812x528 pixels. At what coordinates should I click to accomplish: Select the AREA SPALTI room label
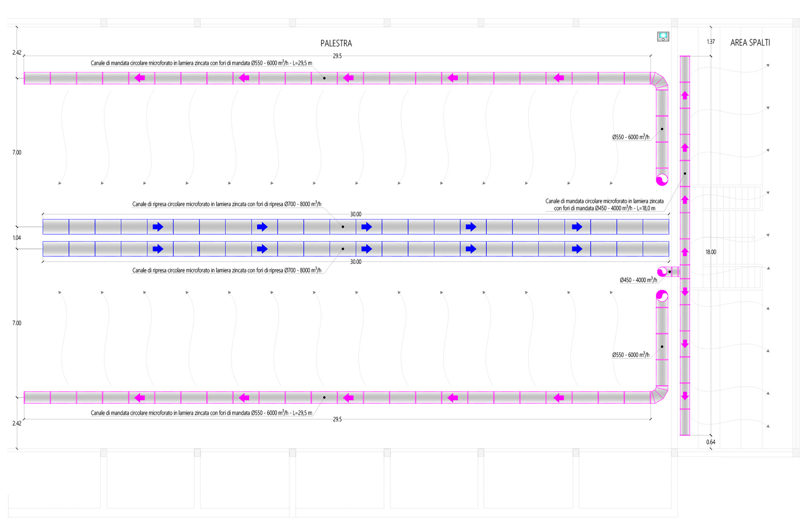point(750,43)
